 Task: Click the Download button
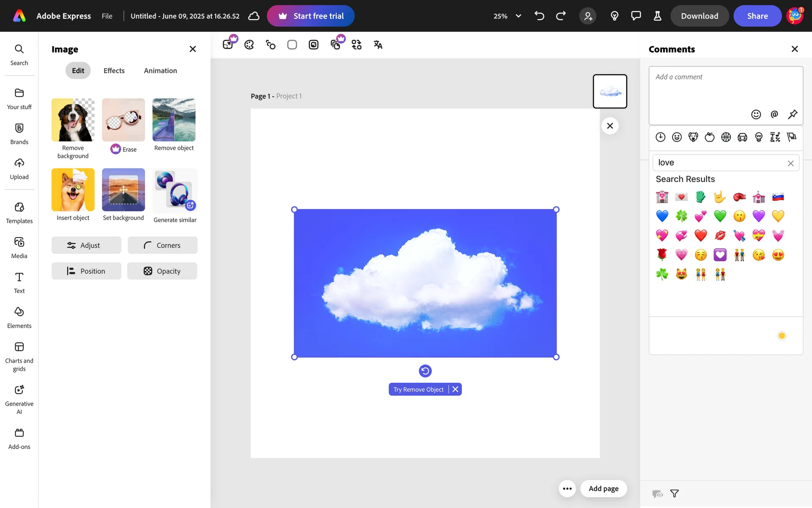(x=700, y=16)
